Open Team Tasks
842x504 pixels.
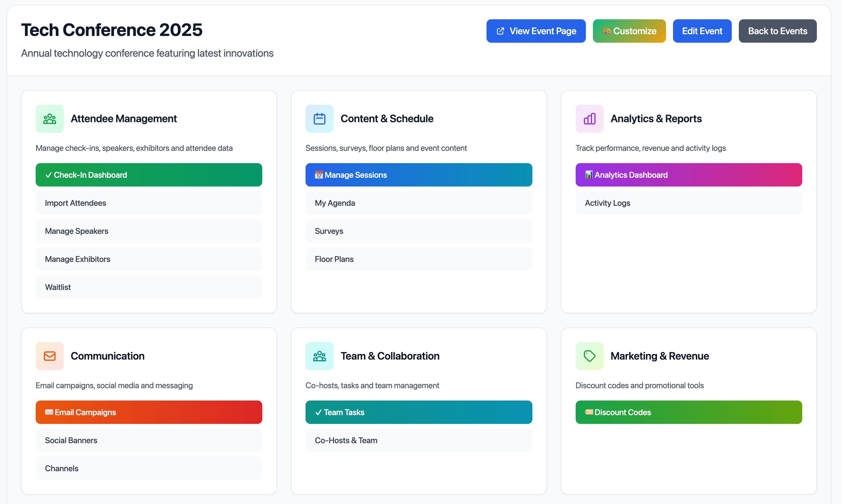tap(418, 412)
